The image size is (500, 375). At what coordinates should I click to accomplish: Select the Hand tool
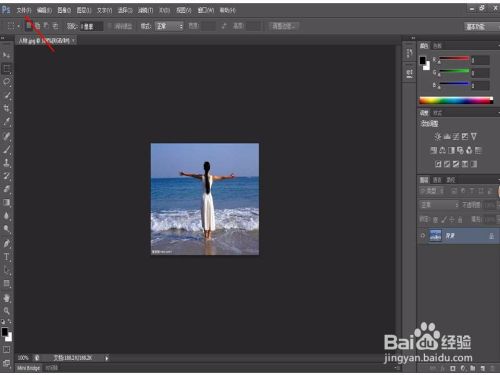(6, 298)
